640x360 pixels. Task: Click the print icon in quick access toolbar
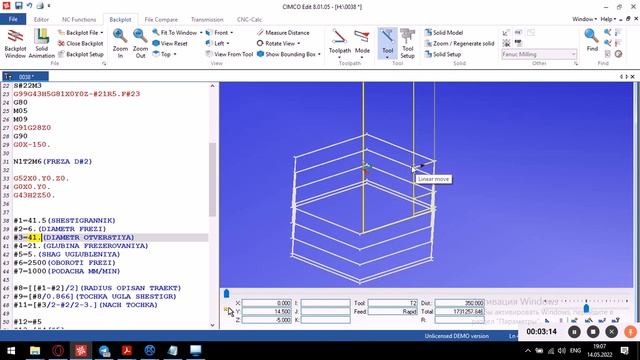[x=40, y=6]
